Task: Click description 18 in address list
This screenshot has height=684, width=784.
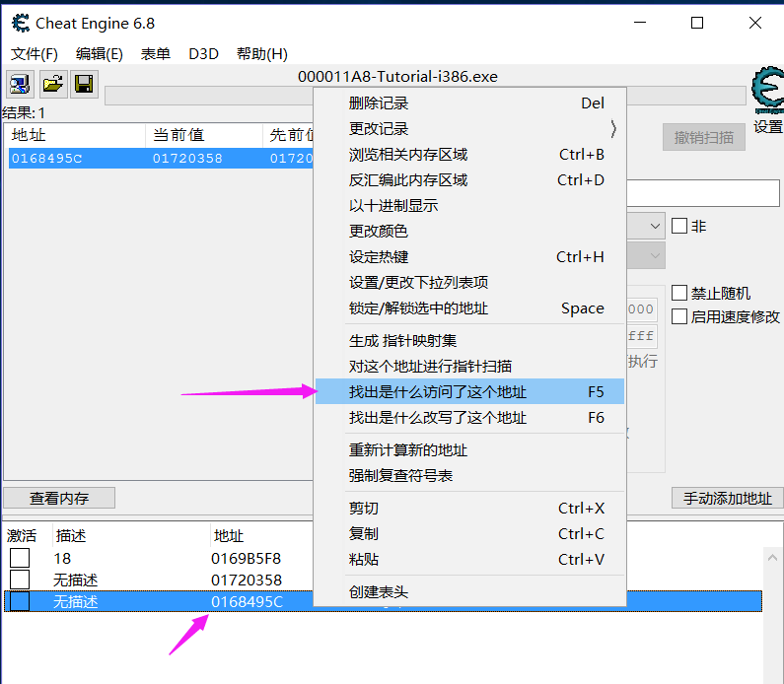Action: pos(62,558)
